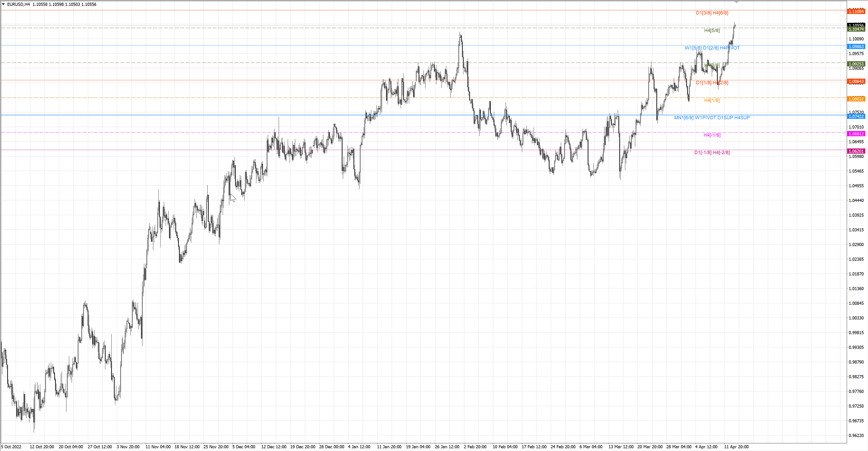Click the purple 1.06201 price tag
The height and width of the screenshot is (451, 868).
[x=856, y=151]
